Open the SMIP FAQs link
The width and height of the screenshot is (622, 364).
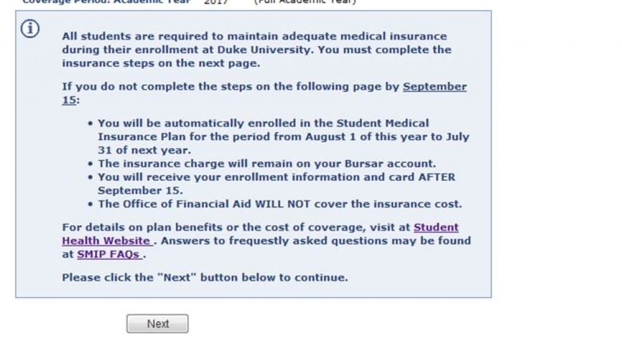108,255
